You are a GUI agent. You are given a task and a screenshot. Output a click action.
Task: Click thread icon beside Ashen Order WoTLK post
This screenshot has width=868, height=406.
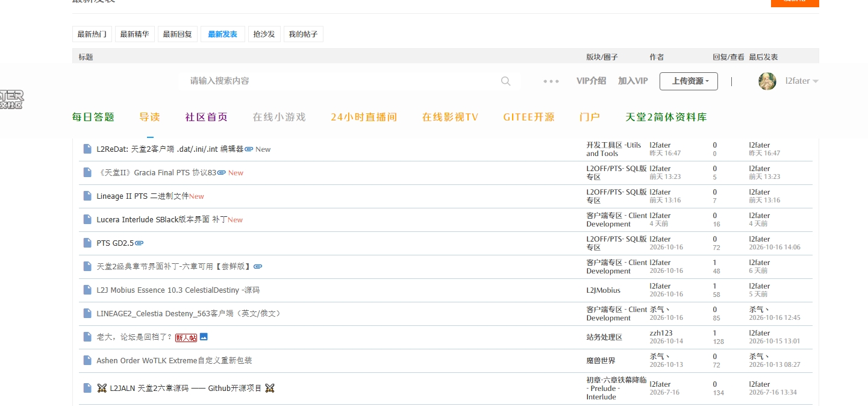coord(87,360)
